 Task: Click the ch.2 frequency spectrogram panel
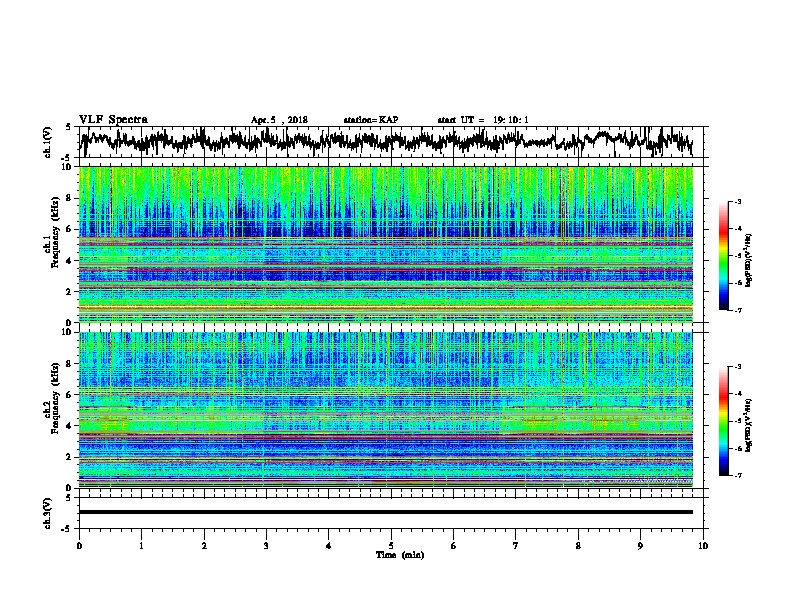pyautogui.click(x=386, y=410)
